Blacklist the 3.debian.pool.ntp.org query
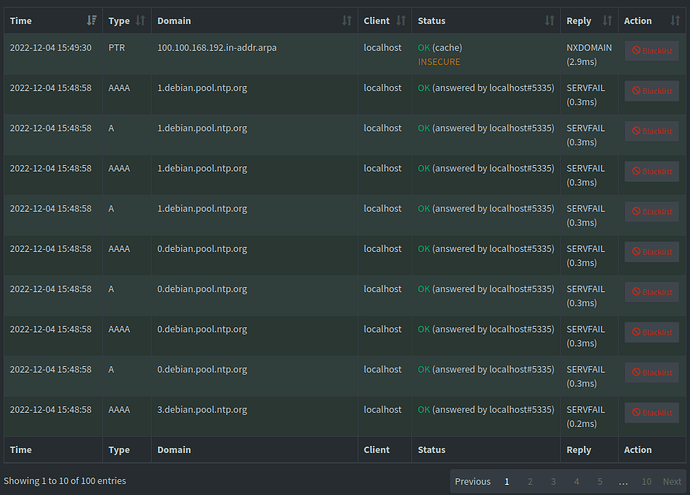This screenshot has width=690, height=495. pyautogui.click(x=651, y=413)
